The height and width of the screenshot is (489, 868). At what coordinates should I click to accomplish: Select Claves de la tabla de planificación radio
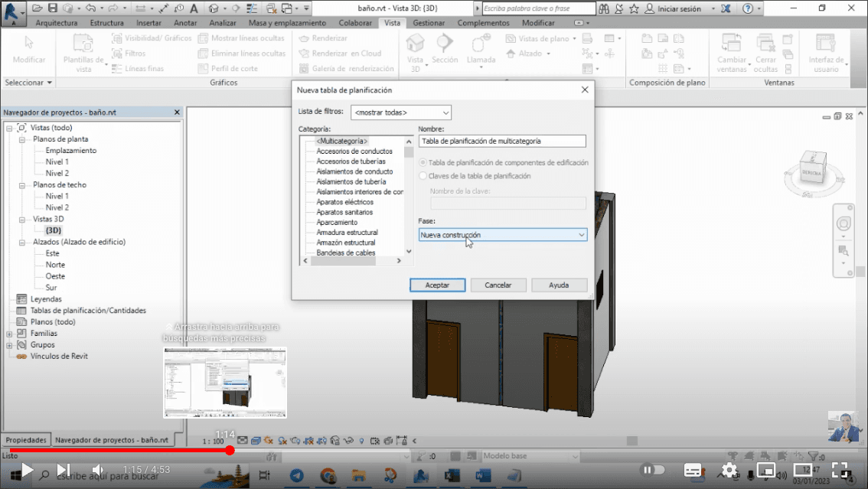click(423, 176)
